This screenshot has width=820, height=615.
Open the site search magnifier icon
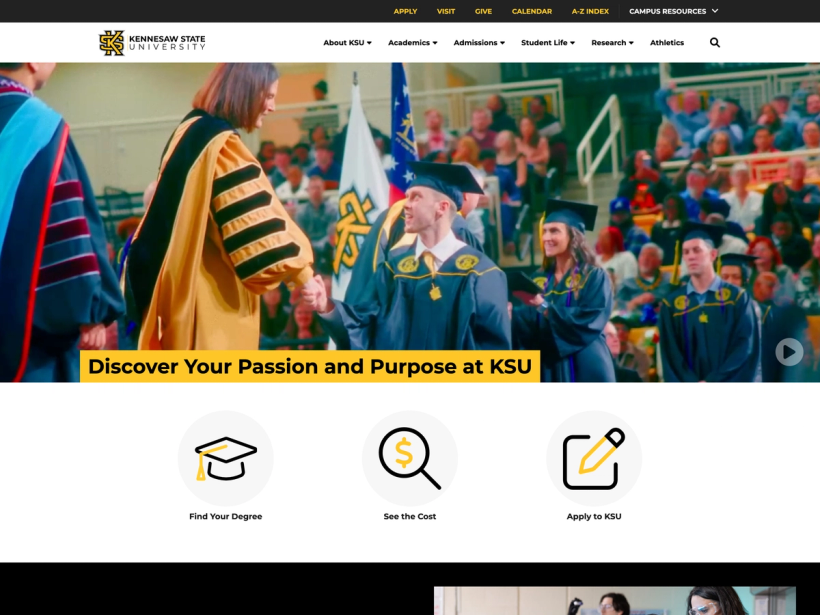[x=714, y=42]
